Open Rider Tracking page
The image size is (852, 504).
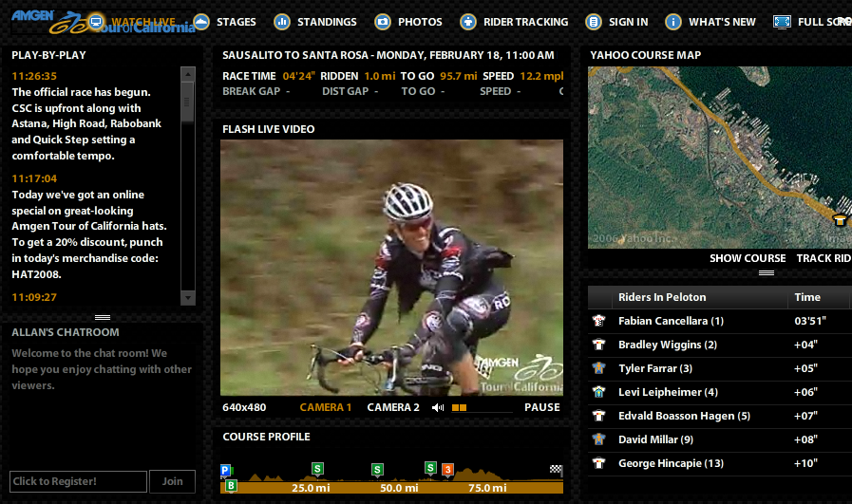pyautogui.click(x=525, y=22)
